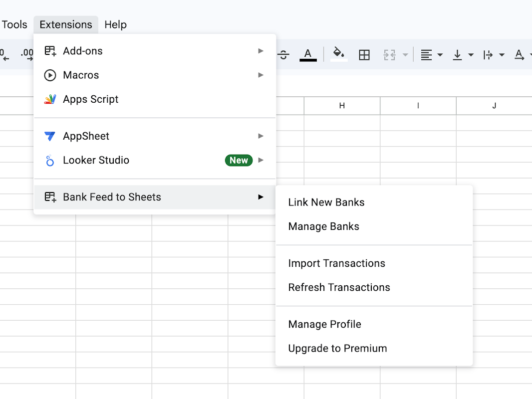Viewport: 532px width, 399px height.
Task: Select column J header
Action: pos(494,106)
